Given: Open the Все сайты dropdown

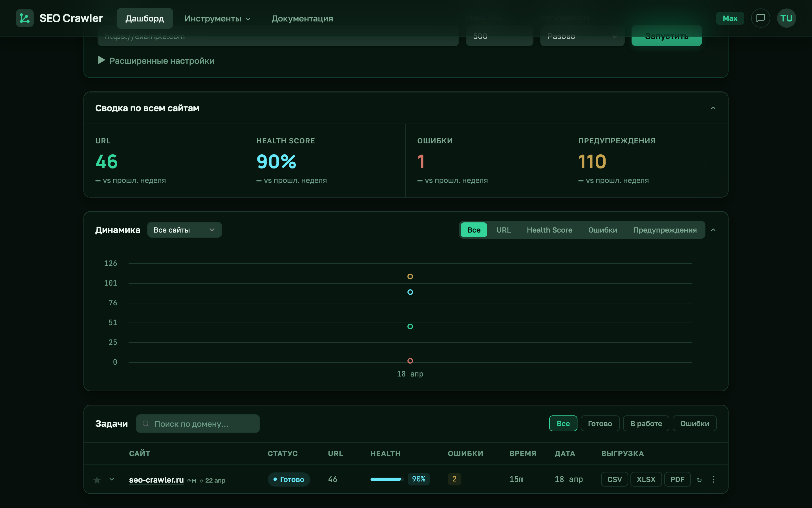Looking at the screenshot, I should [185, 230].
